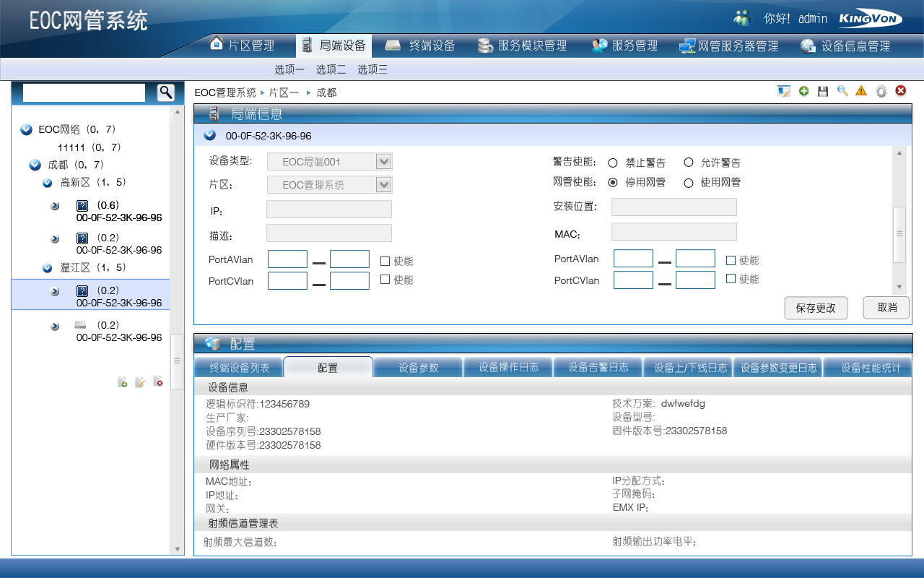This screenshot has height=578, width=924.
Task: Expand the (0.6) device tree node arrow
Action: click(55, 206)
